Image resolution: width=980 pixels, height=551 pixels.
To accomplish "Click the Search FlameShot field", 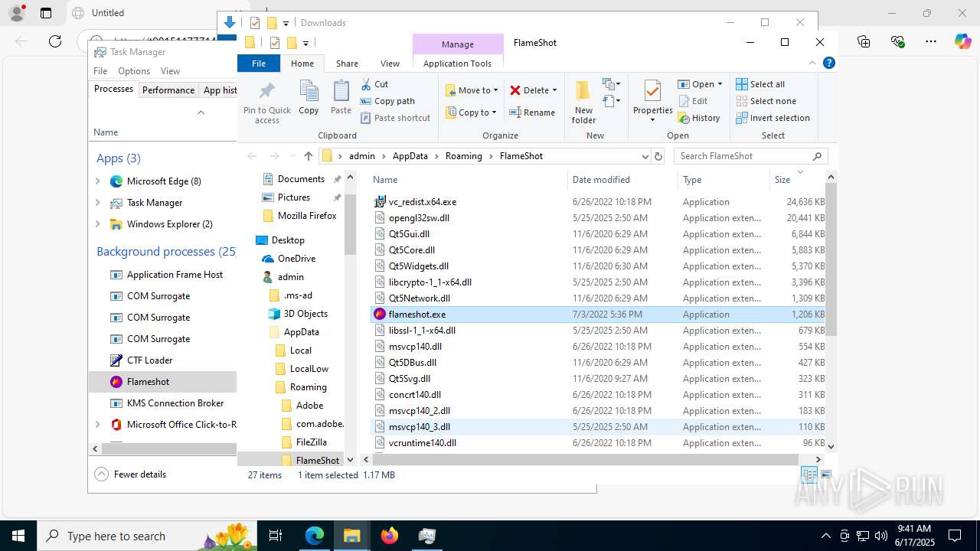I will click(x=743, y=156).
